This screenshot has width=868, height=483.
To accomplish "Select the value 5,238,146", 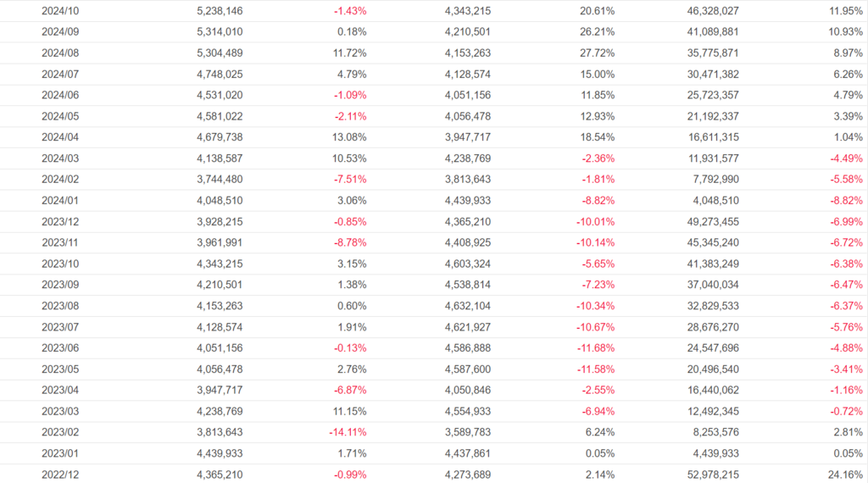I will coord(220,10).
